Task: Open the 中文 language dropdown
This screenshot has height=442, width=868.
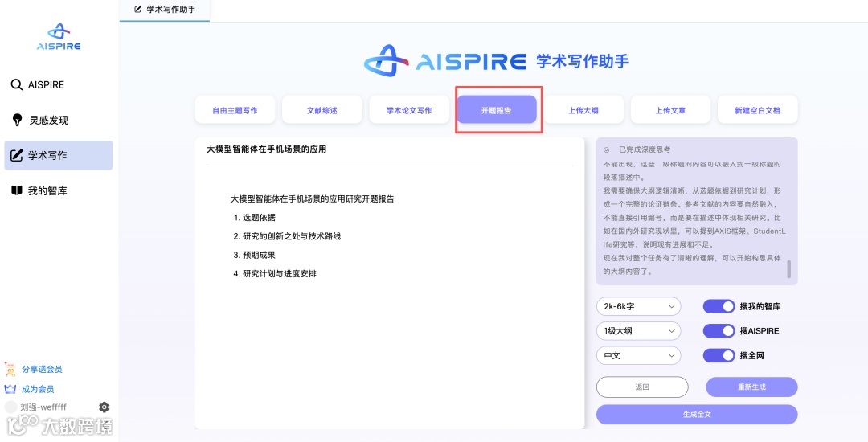Action: click(x=638, y=356)
